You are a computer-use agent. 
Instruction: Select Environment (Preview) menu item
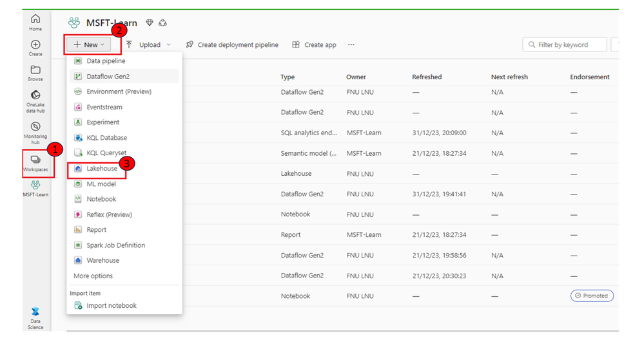point(124,91)
